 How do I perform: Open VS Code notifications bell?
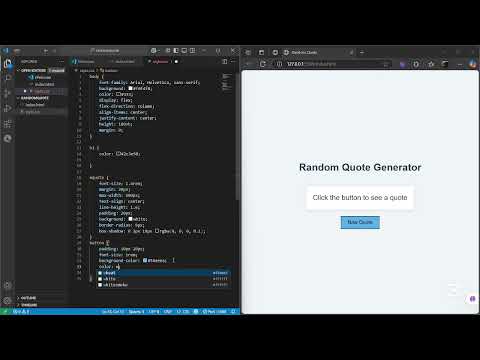234,312
